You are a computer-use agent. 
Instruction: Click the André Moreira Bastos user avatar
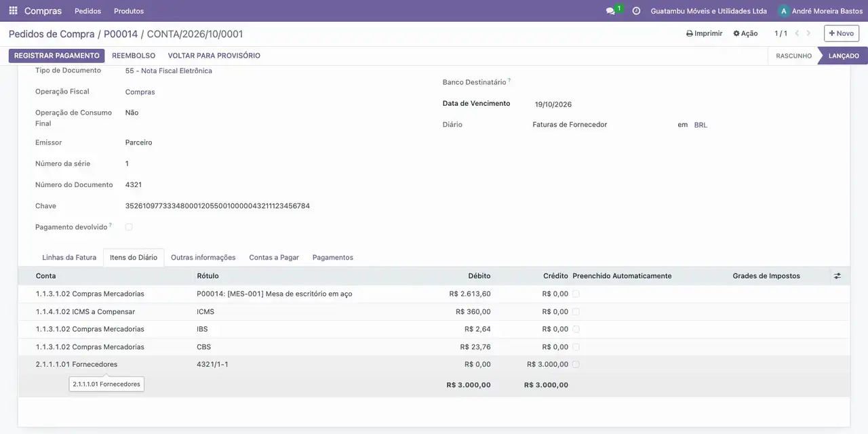tap(784, 11)
